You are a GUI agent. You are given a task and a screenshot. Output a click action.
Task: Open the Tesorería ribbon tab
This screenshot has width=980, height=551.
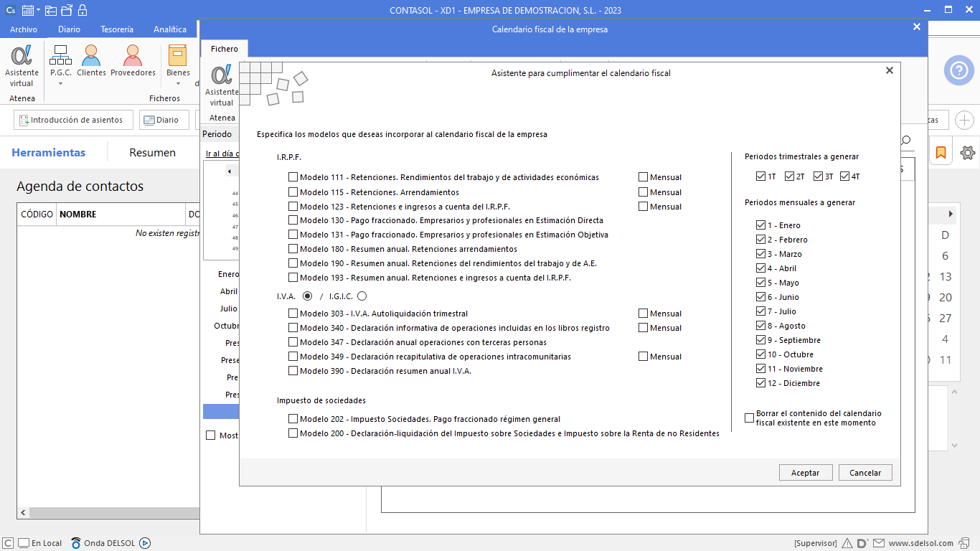(116, 29)
